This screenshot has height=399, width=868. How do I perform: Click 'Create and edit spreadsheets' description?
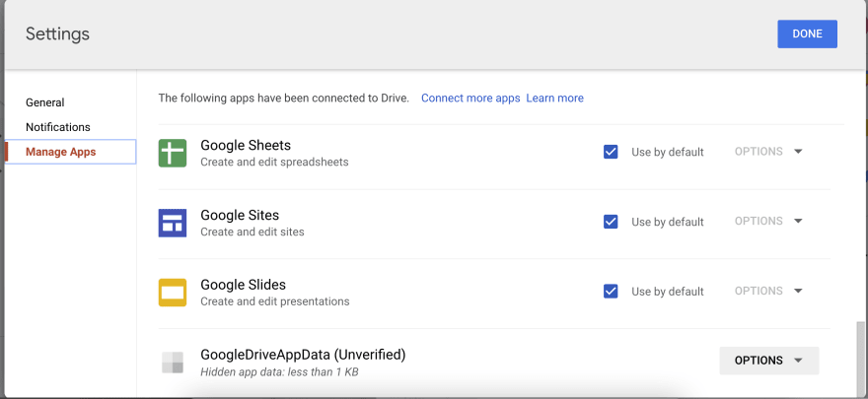coord(274,163)
